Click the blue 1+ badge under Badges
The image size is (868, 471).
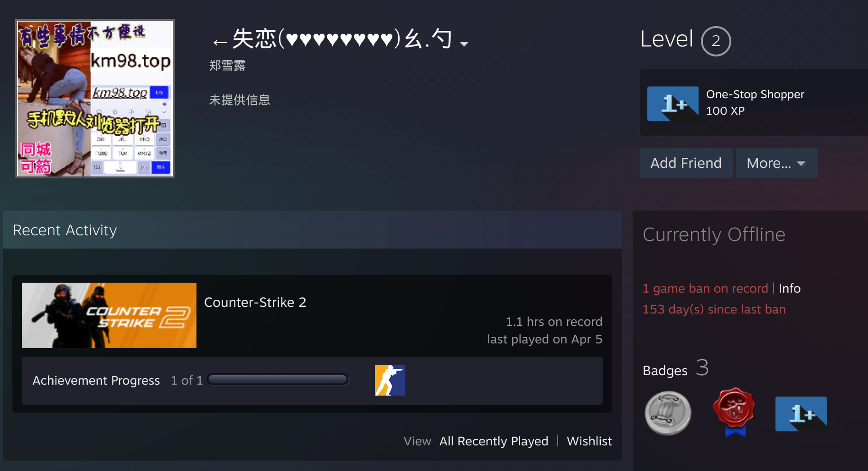(x=801, y=414)
